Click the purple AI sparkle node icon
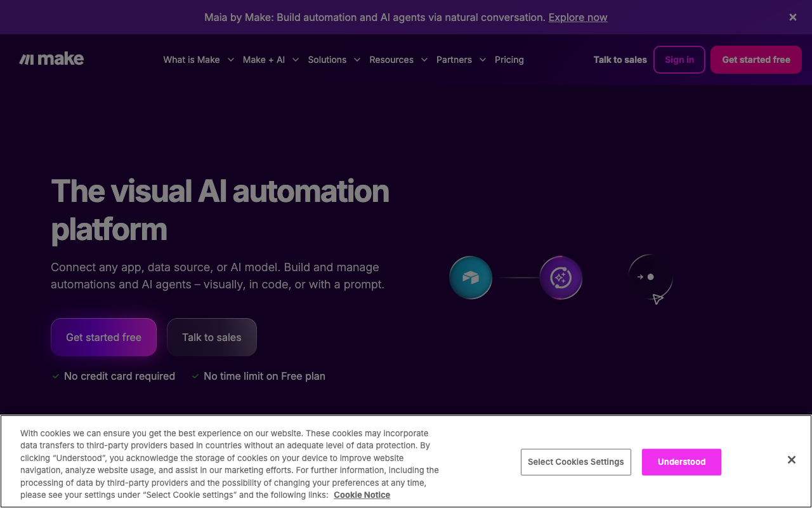The image size is (812, 508). [561, 277]
